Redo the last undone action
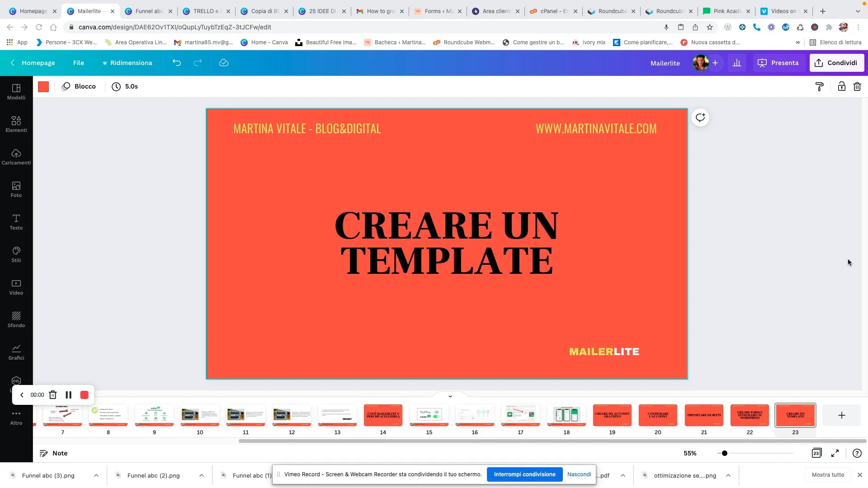The width and height of the screenshot is (868, 488). click(198, 63)
